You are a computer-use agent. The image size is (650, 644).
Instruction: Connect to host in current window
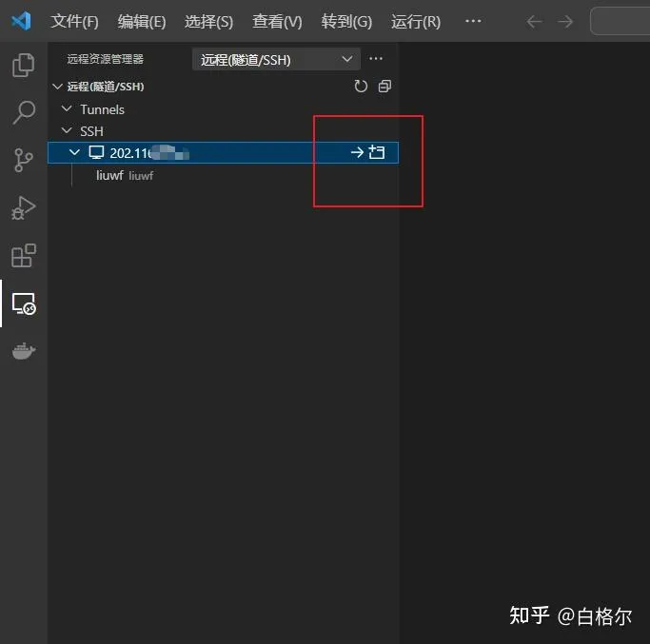tap(357, 152)
